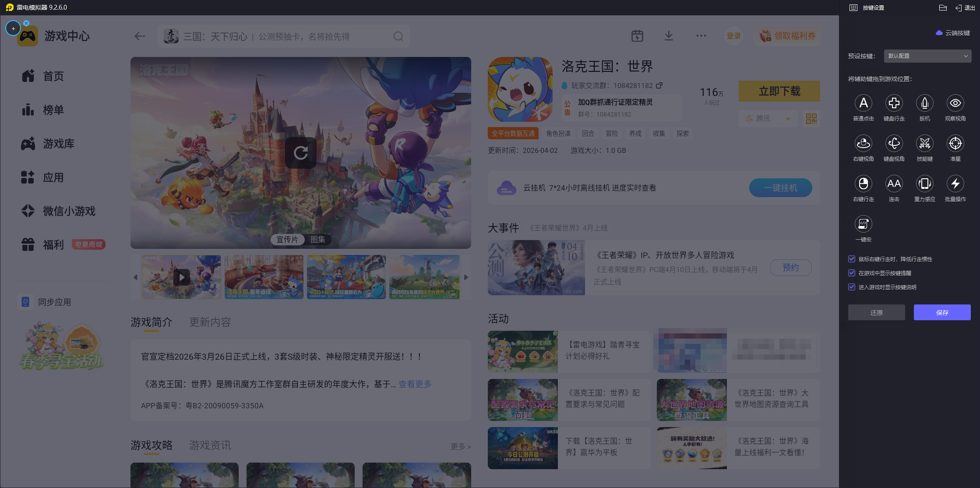Select the 准星 crosshair icon
The height and width of the screenshot is (488, 980).
(955, 144)
